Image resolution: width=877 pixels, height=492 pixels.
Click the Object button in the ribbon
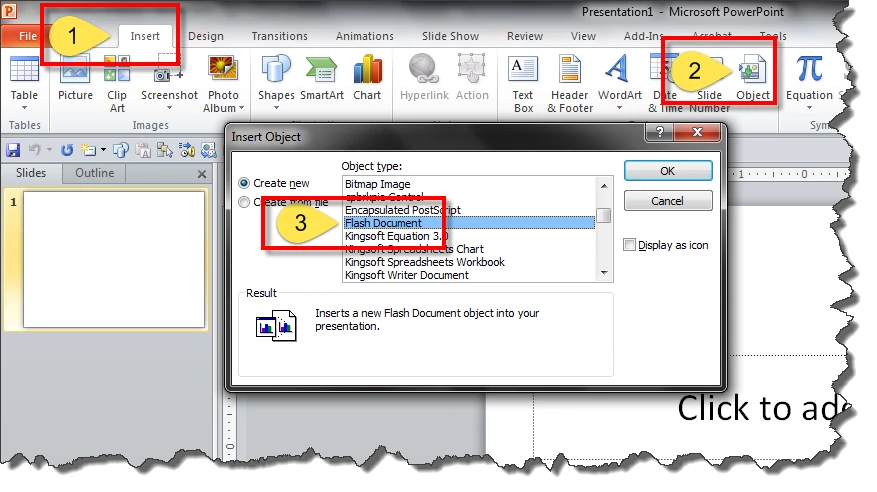[752, 78]
